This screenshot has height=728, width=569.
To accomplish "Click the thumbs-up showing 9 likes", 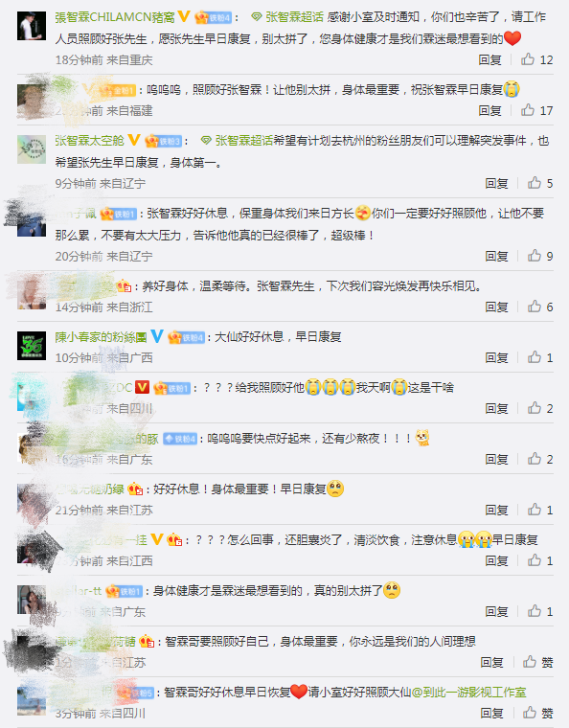I will pyautogui.click(x=535, y=256).
